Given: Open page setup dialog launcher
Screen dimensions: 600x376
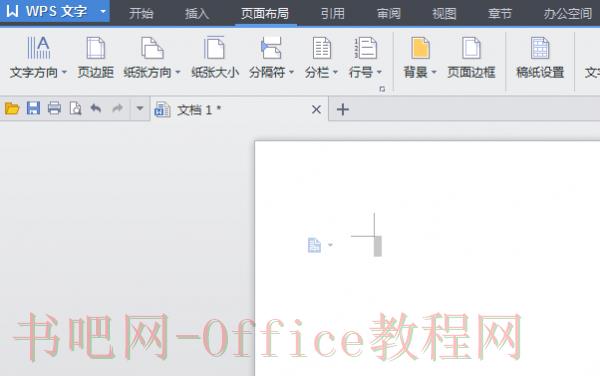Looking at the screenshot, I should [x=382, y=89].
